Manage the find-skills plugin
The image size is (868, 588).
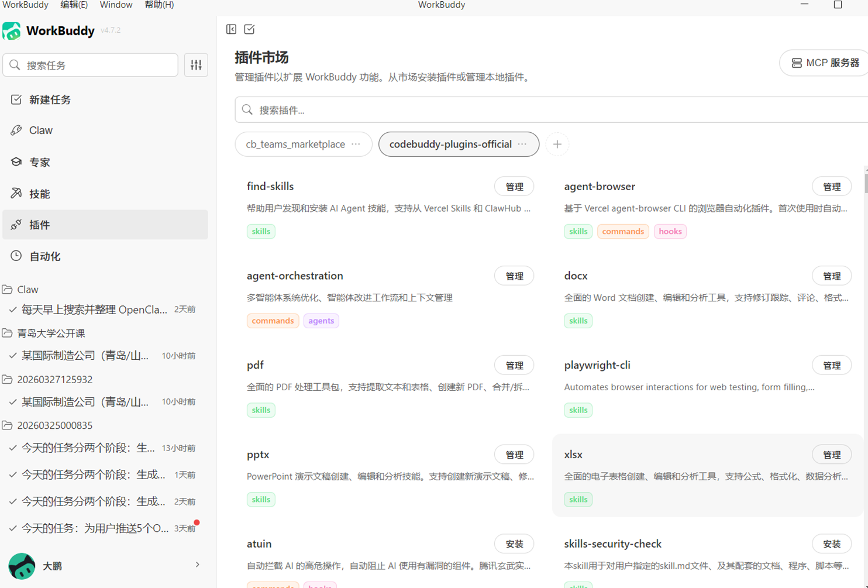pyautogui.click(x=514, y=187)
